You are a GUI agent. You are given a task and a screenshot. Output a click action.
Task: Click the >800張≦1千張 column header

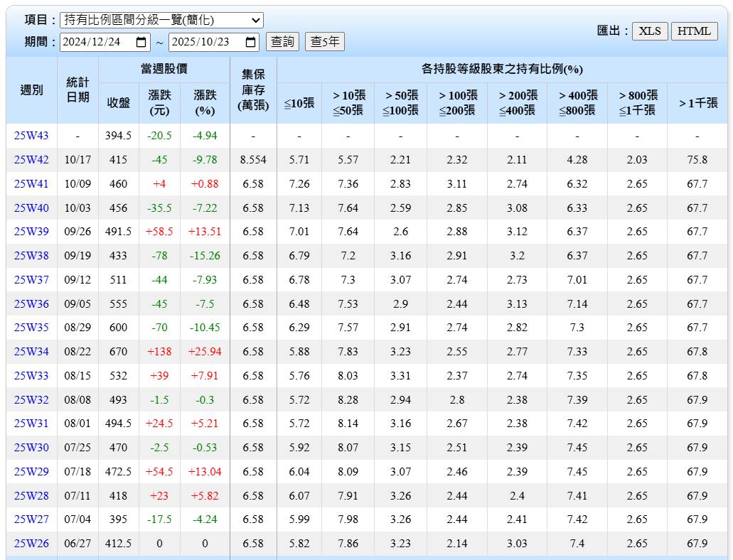point(637,103)
